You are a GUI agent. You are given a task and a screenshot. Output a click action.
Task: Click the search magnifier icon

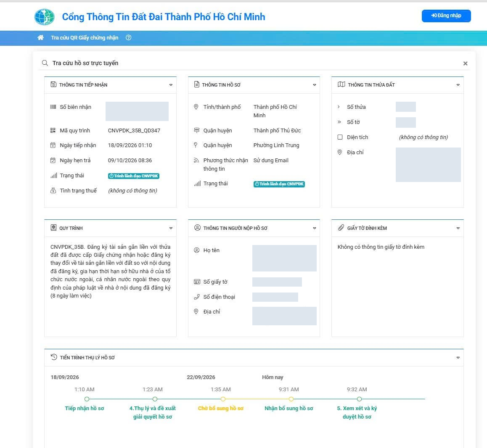click(45, 63)
